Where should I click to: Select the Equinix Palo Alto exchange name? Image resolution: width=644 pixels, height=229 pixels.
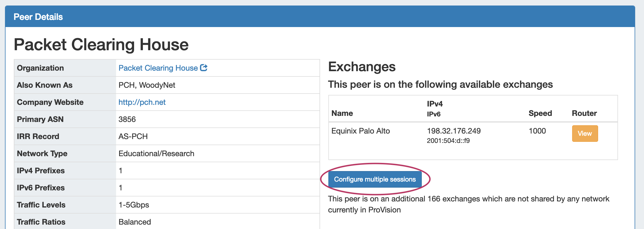(360, 131)
